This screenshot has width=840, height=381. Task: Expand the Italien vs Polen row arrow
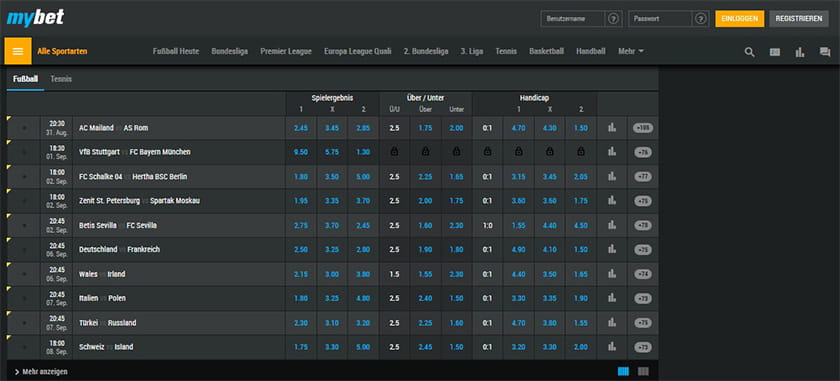pos(24,298)
